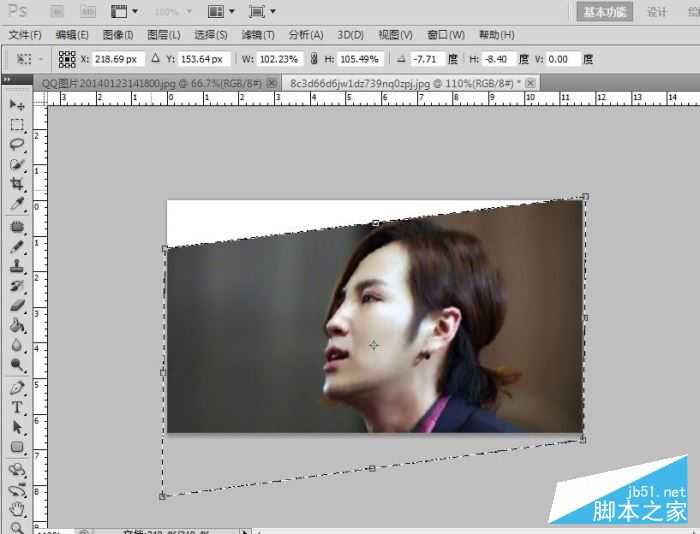The image size is (700, 534).
Task: Switch to the QQ图片20140123141800.jpg tab
Action: pyautogui.click(x=151, y=83)
